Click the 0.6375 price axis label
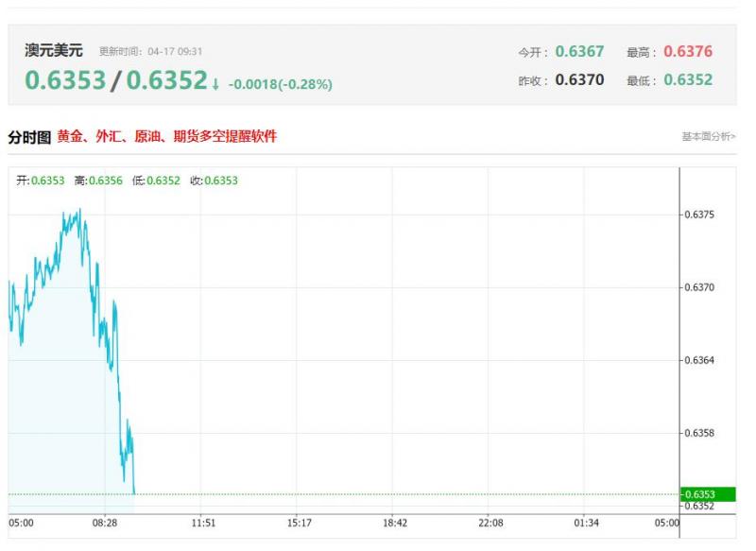The width and height of the screenshot is (756, 551). pyautogui.click(x=699, y=215)
